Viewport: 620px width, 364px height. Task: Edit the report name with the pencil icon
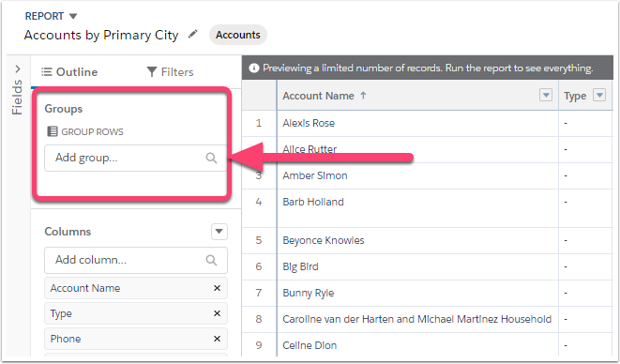(192, 35)
